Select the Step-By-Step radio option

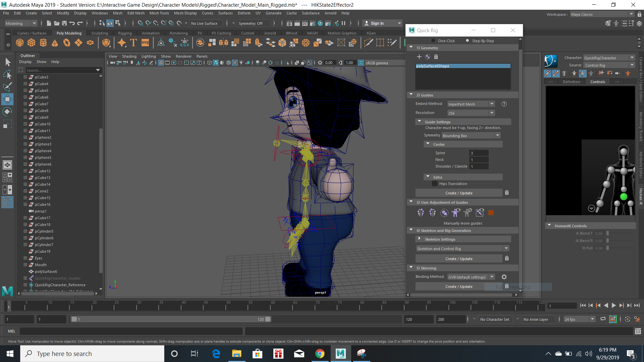tap(467, 41)
